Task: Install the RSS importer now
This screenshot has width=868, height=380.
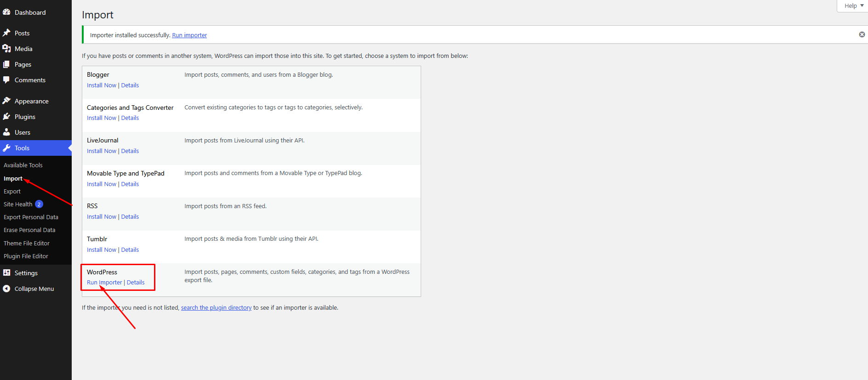Action: 102,216
